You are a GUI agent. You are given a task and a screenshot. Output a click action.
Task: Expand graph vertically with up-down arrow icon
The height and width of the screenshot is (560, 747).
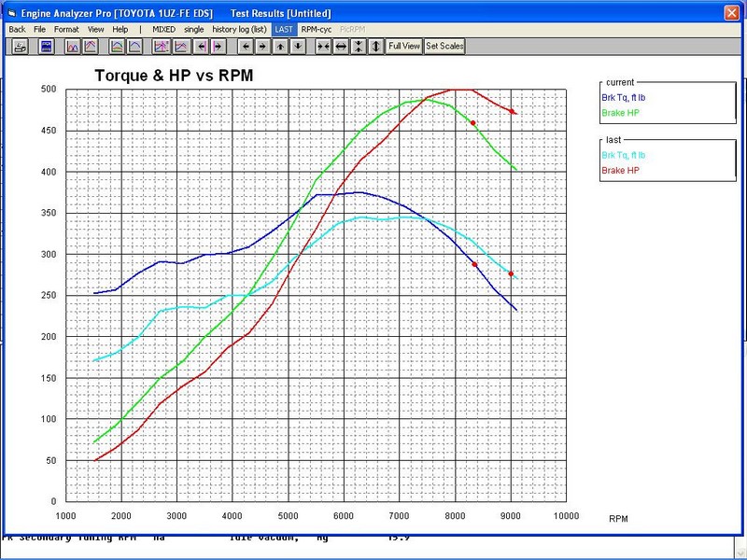(x=376, y=46)
